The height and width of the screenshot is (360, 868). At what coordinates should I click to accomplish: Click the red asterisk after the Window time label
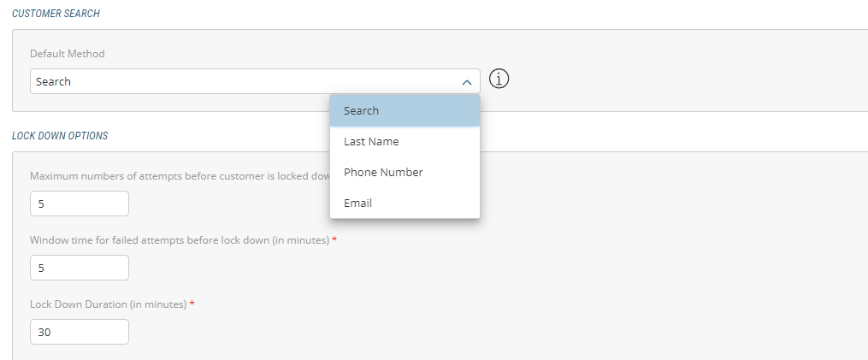[334, 240]
